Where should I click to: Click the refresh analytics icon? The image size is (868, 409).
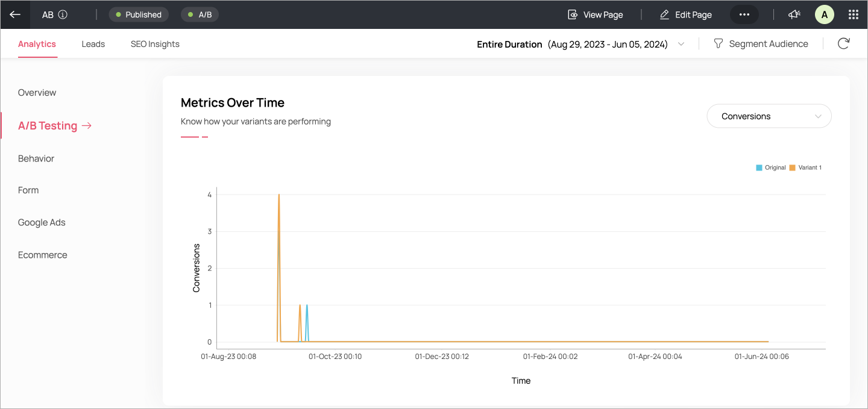843,43
